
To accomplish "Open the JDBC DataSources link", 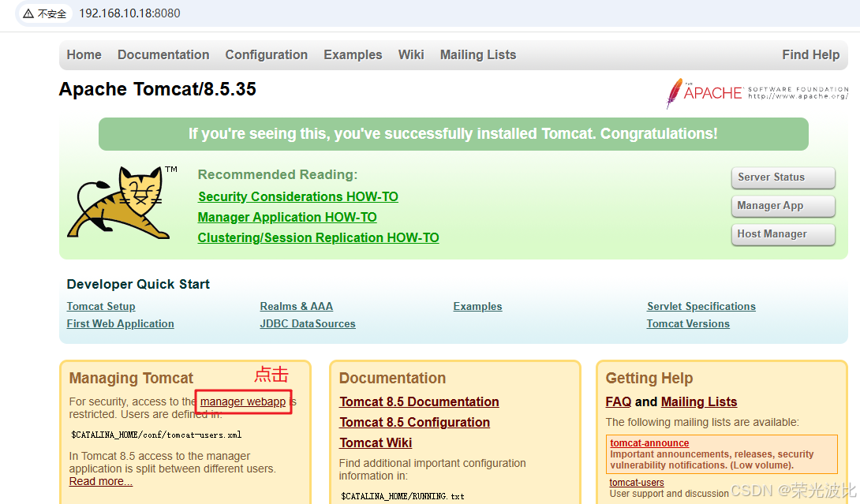I will (x=308, y=324).
